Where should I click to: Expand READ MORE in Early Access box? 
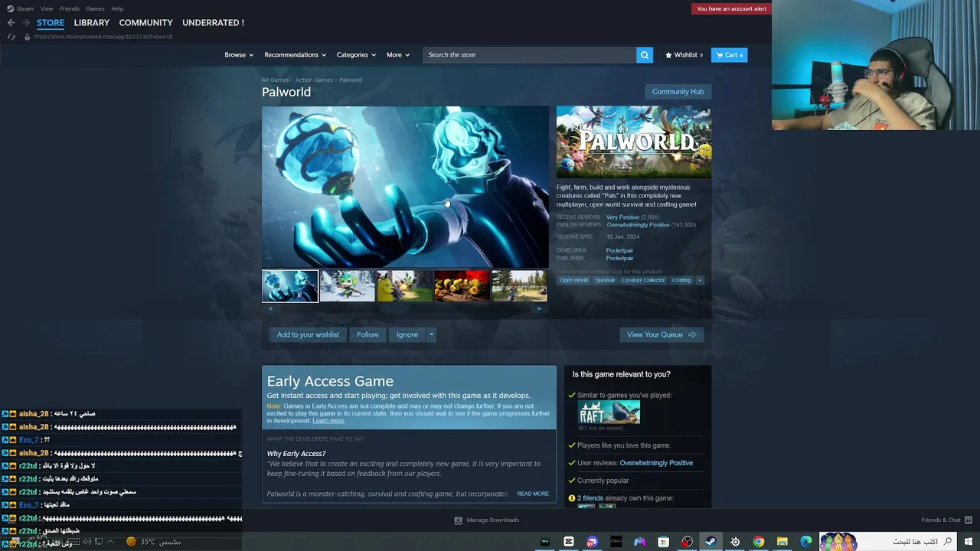point(533,494)
